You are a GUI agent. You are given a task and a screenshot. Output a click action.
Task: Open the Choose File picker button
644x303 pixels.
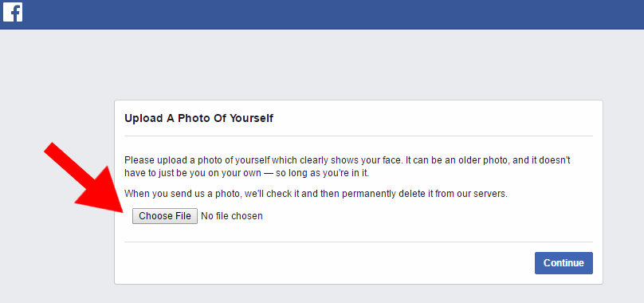pos(165,216)
